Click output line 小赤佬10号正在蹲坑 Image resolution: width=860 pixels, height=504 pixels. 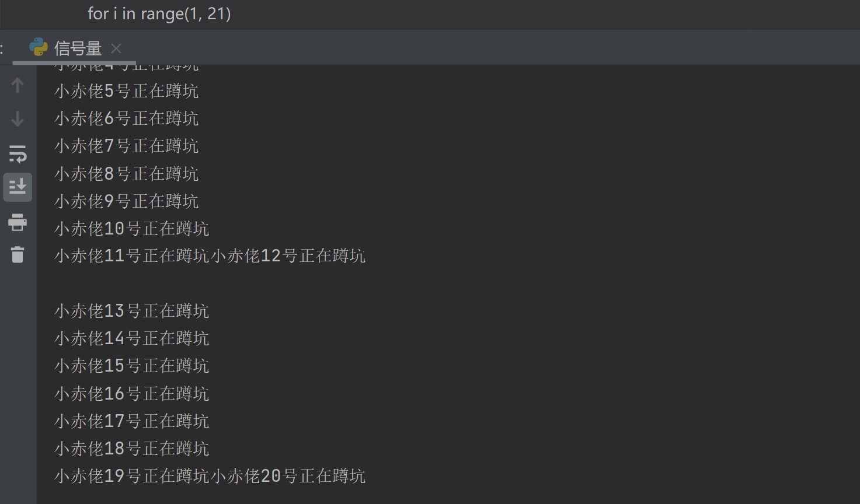point(131,229)
